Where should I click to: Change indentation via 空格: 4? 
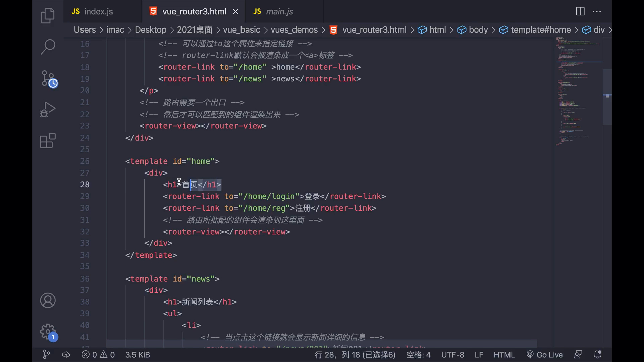coord(418,355)
